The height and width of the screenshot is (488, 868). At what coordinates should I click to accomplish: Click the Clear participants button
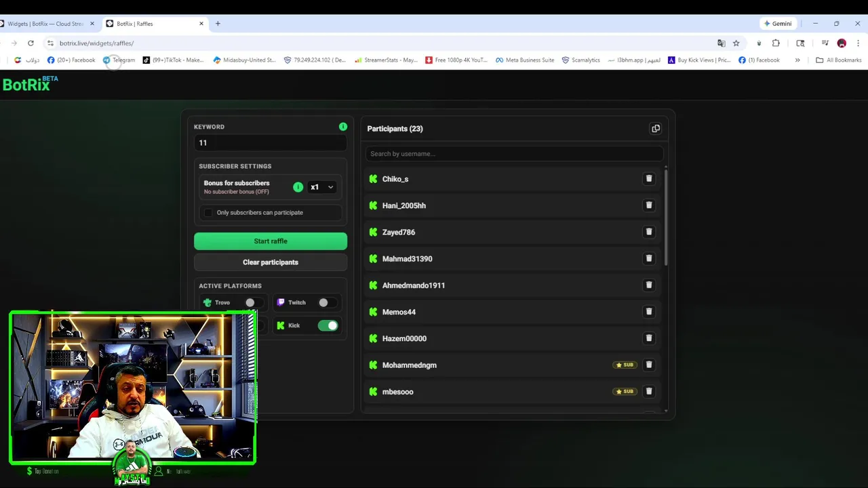click(271, 262)
